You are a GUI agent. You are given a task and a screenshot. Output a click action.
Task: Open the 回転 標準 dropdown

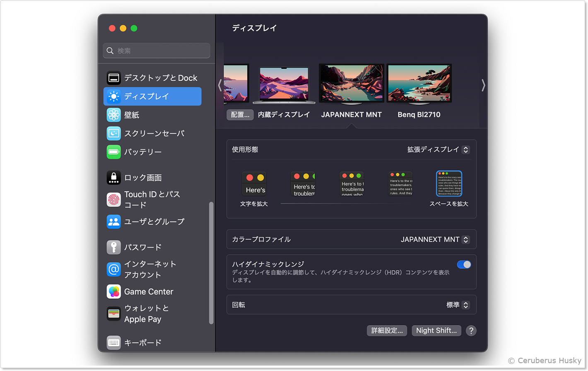click(458, 305)
